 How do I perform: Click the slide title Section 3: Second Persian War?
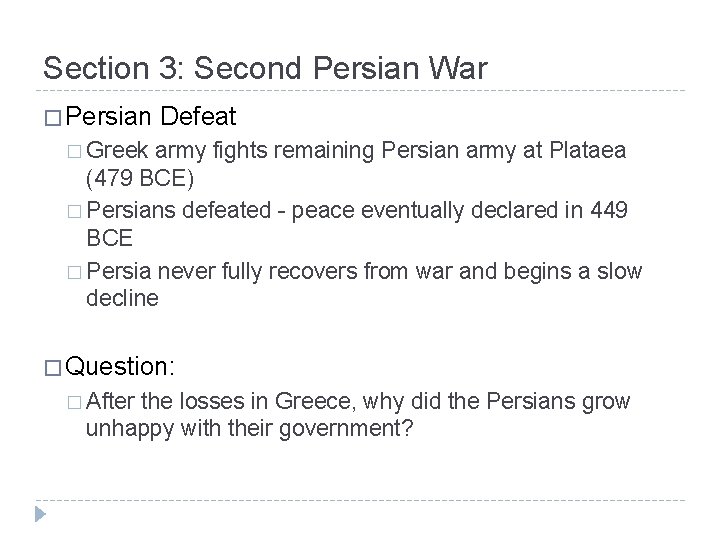point(265,67)
